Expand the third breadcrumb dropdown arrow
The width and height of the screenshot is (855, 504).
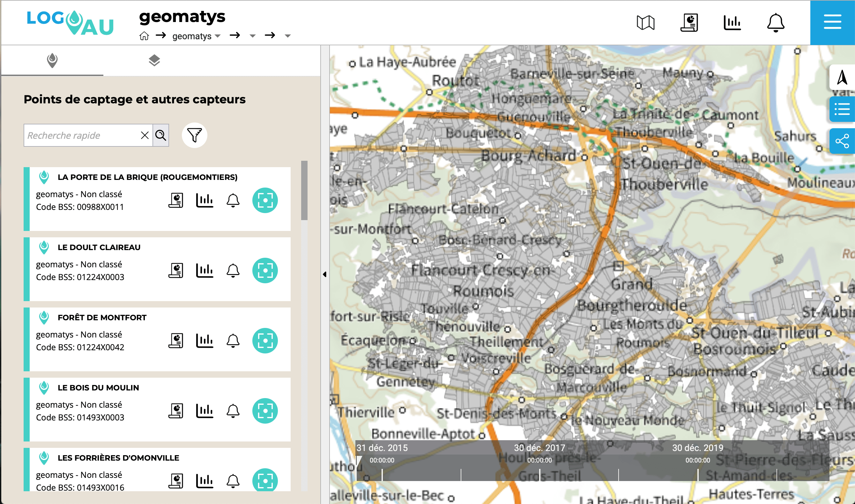(x=287, y=36)
